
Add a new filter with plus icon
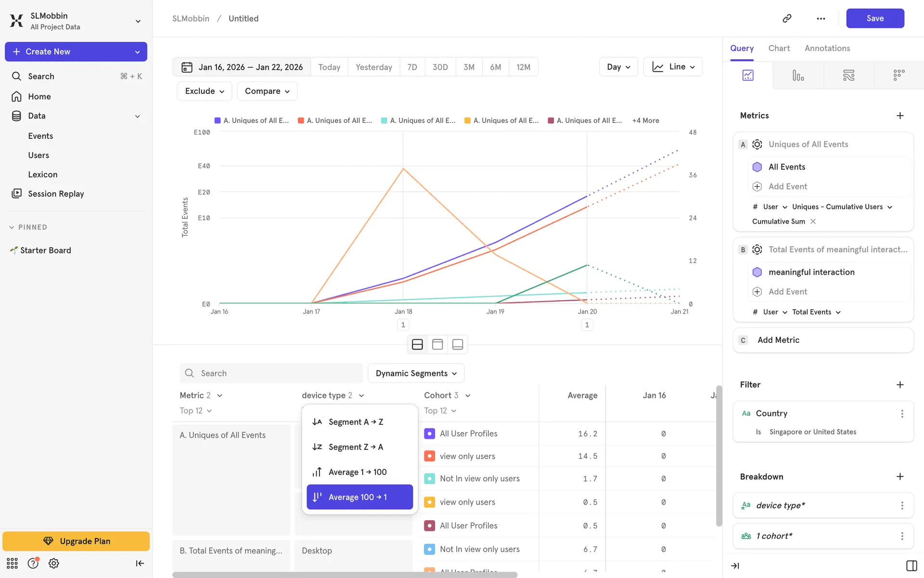coord(900,384)
